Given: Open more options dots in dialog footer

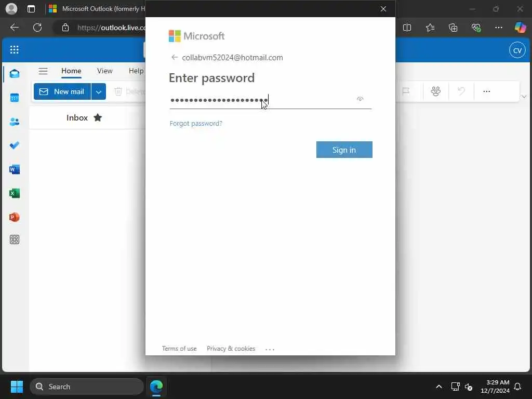Looking at the screenshot, I should tap(270, 349).
